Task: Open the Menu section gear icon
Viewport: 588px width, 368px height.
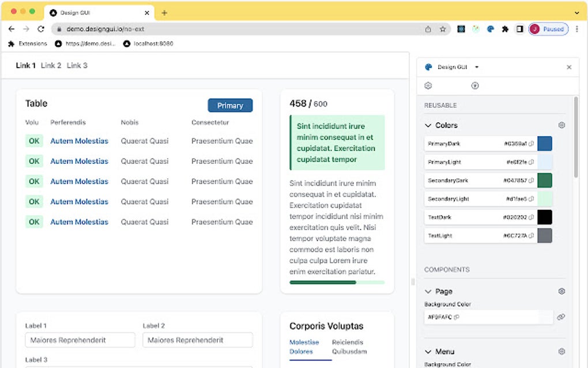Action: [561, 351]
